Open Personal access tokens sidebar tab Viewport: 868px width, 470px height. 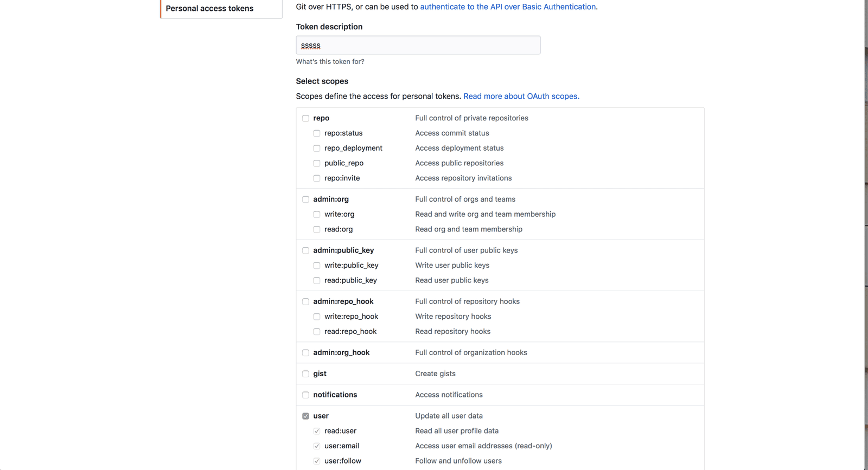click(x=210, y=9)
